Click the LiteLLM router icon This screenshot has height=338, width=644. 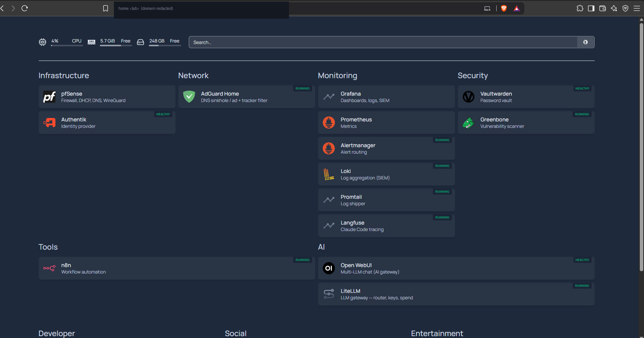pyautogui.click(x=329, y=294)
